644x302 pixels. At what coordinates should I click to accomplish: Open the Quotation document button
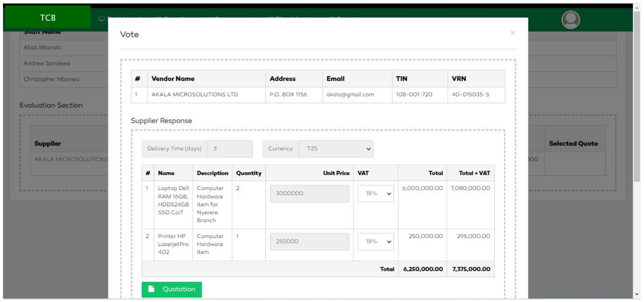[171, 289]
